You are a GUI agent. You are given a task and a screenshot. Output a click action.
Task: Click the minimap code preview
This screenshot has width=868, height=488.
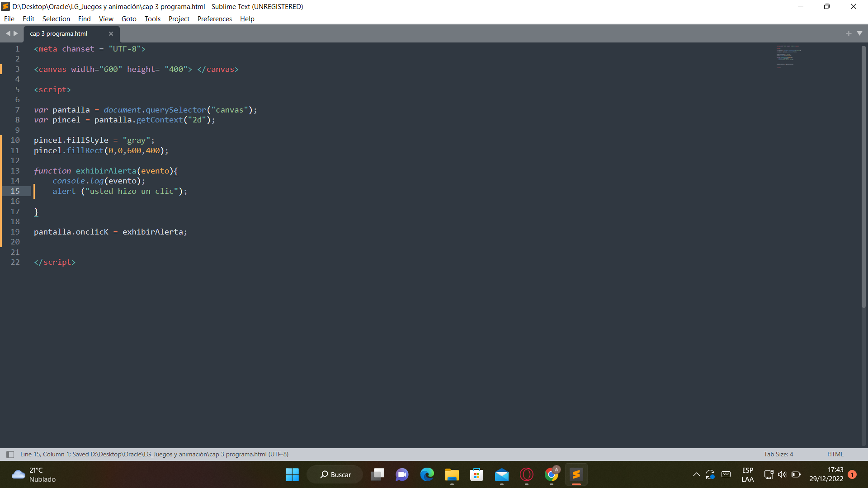[789, 56]
